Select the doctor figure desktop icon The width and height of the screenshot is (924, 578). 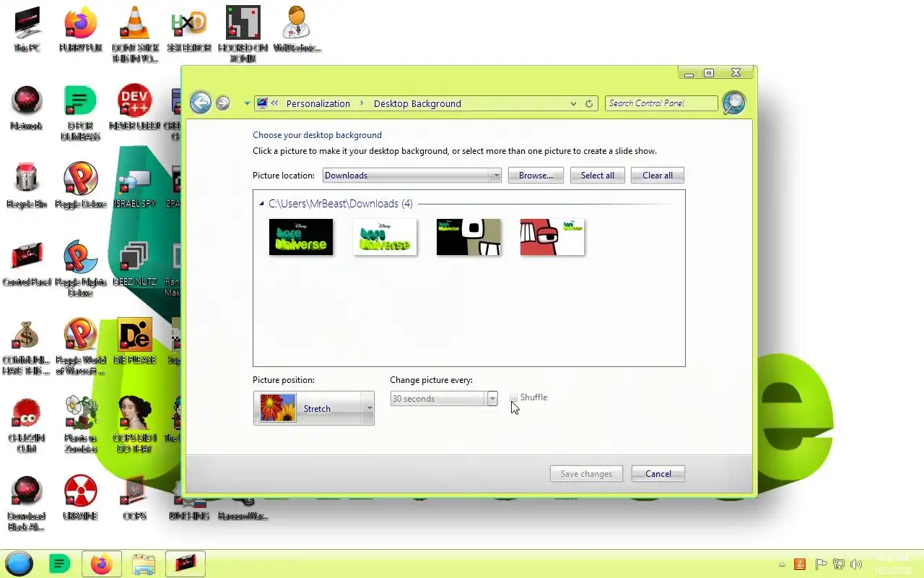tap(297, 30)
